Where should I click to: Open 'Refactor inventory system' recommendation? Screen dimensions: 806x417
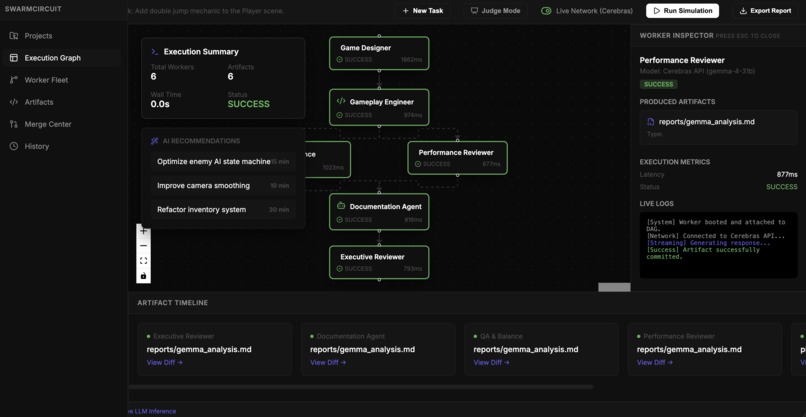click(x=223, y=210)
